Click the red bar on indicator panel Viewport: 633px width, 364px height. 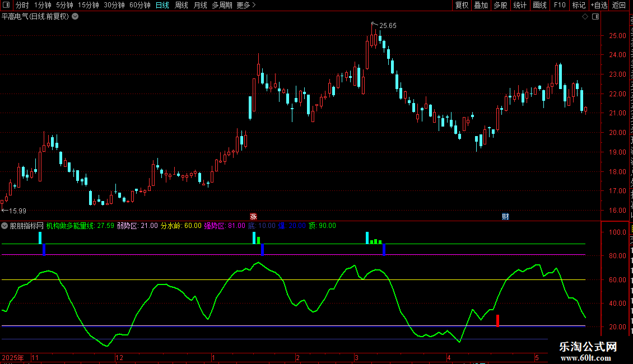tap(498, 321)
